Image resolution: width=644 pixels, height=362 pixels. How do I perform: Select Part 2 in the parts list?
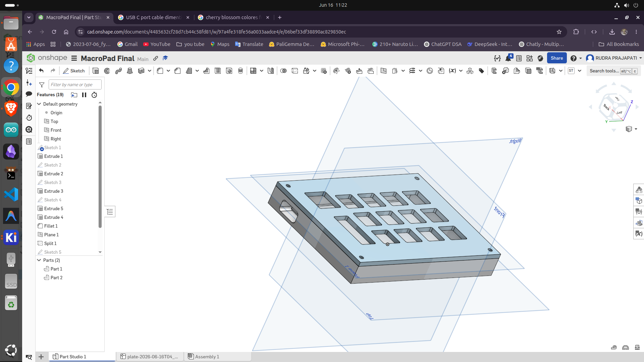tap(56, 278)
